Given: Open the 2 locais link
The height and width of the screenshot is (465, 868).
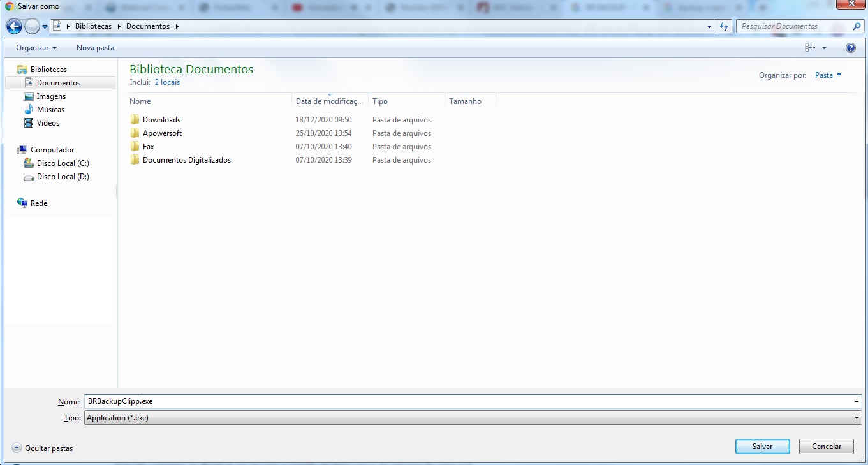Looking at the screenshot, I should coord(167,82).
